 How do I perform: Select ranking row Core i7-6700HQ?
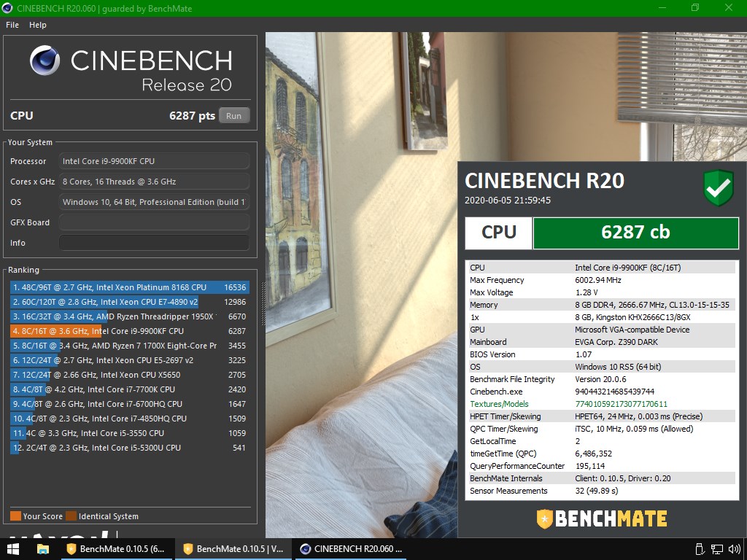(x=130, y=404)
